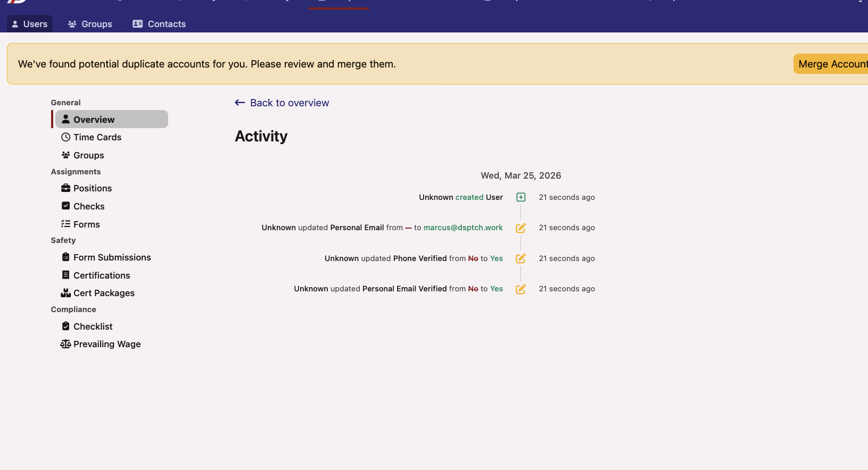The width and height of the screenshot is (868, 470).
Task: Click the Cert Packages boxes icon
Action: [66, 293]
